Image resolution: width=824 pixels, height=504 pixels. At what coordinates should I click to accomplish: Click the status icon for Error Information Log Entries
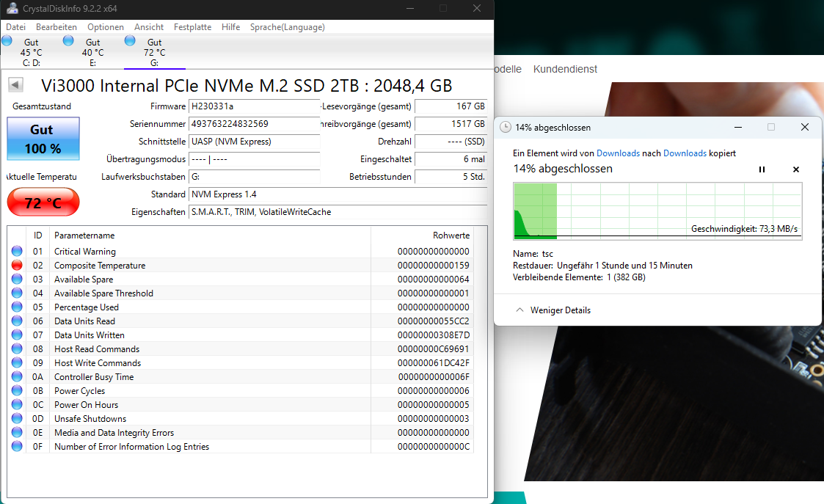coord(17,446)
